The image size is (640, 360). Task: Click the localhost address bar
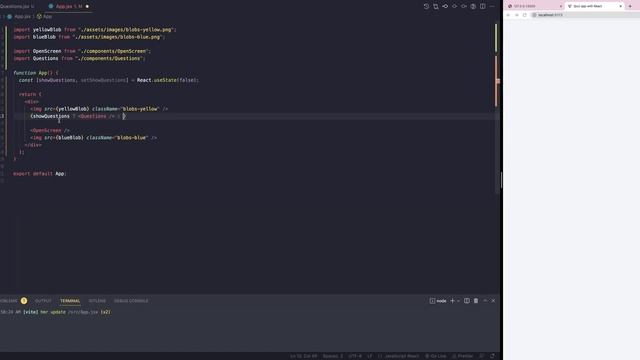584,15
